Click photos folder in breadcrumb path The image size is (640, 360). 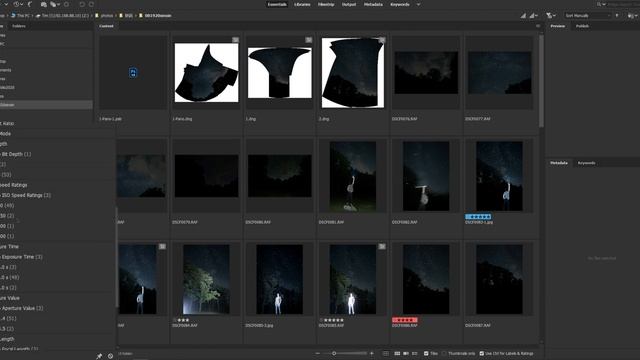pos(104,16)
